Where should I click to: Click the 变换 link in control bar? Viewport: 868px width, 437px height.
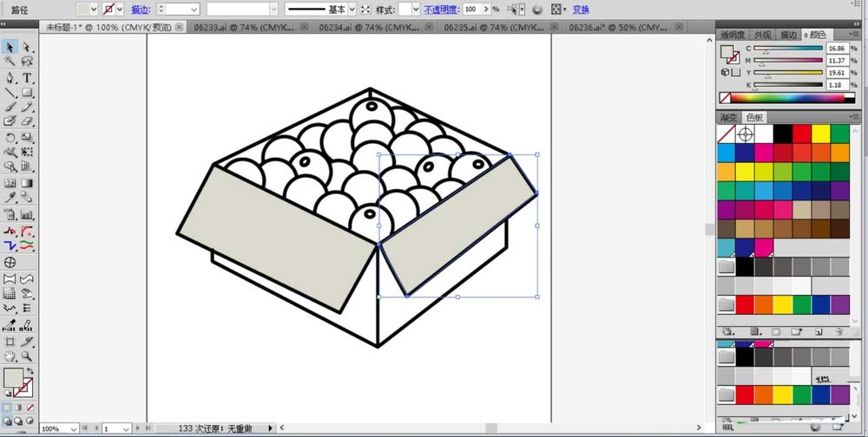click(x=581, y=10)
